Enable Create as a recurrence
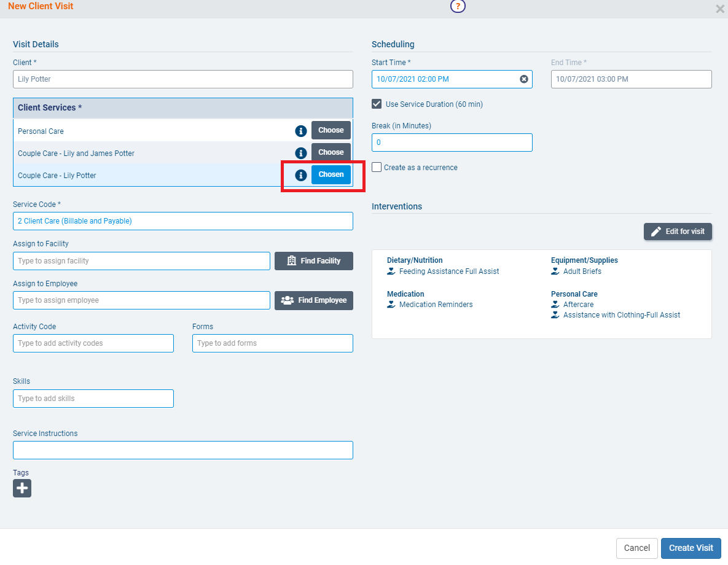Image resolution: width=728 pixels, height=565 pixels. pos(377,167)
